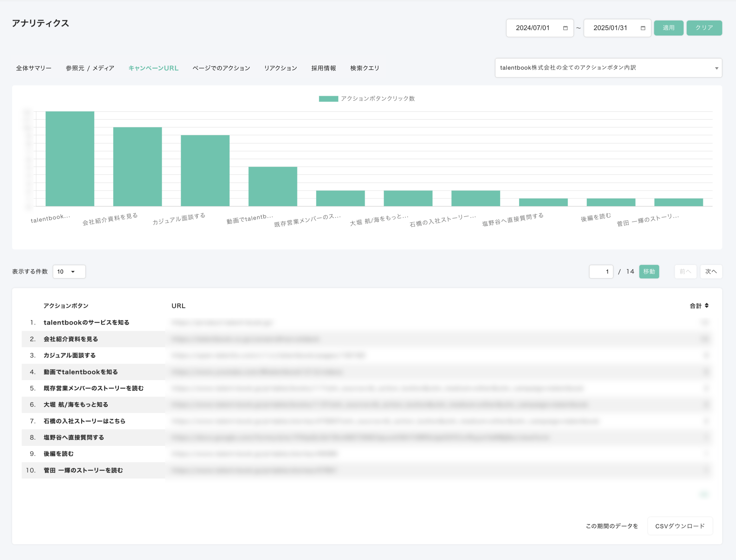Go to next page with 次へ
Screen dimensions: 736x560
(711, 271)
